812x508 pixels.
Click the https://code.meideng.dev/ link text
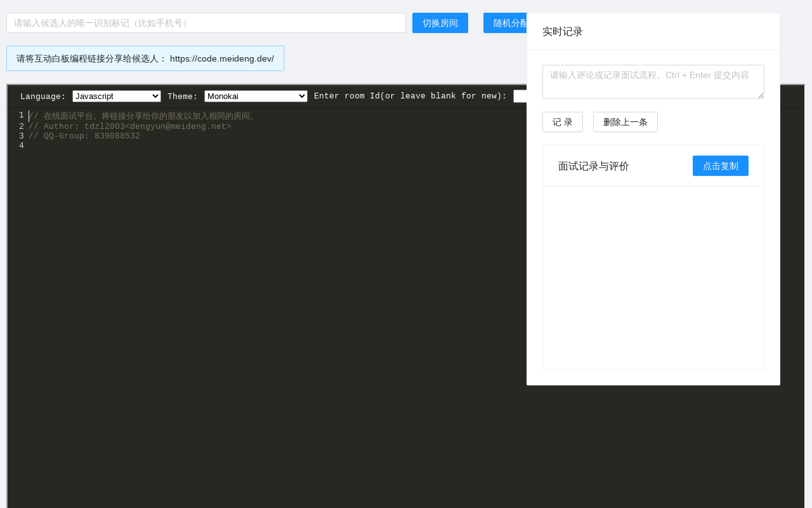click(x=222, y=58)
